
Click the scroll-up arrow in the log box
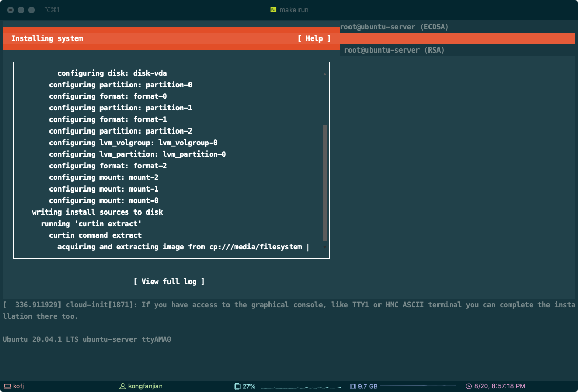325,74
